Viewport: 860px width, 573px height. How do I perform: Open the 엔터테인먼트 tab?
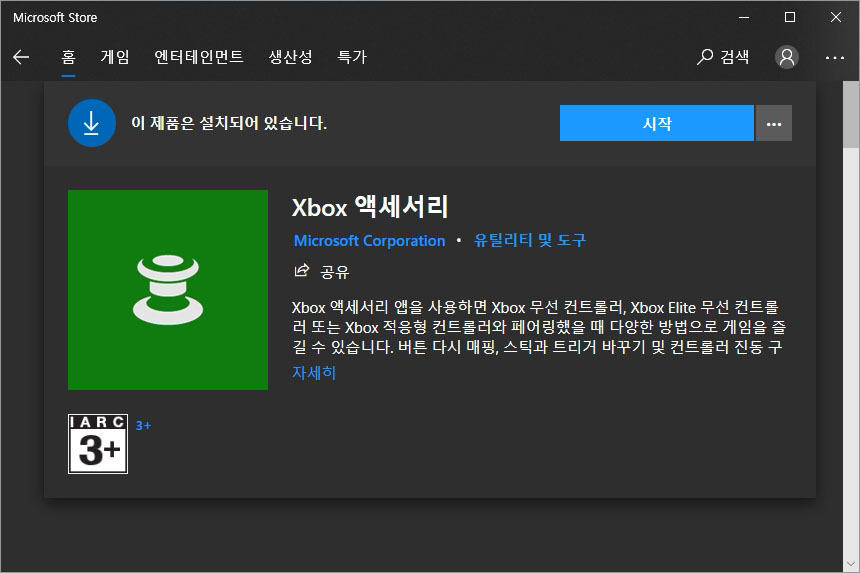pyautogui.click(x=199, y=57)
